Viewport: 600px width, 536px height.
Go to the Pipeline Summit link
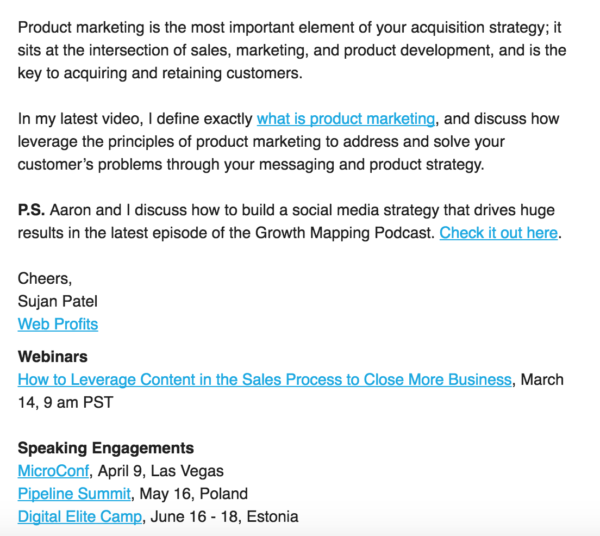74,494
